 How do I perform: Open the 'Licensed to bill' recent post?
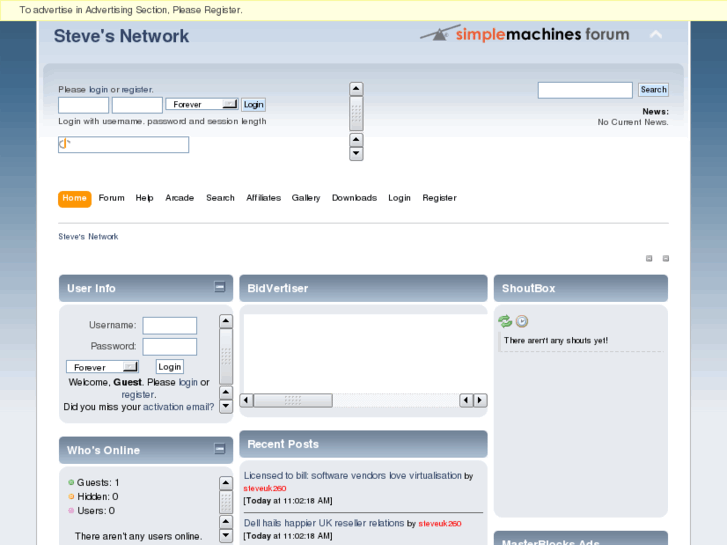(353, 475)
